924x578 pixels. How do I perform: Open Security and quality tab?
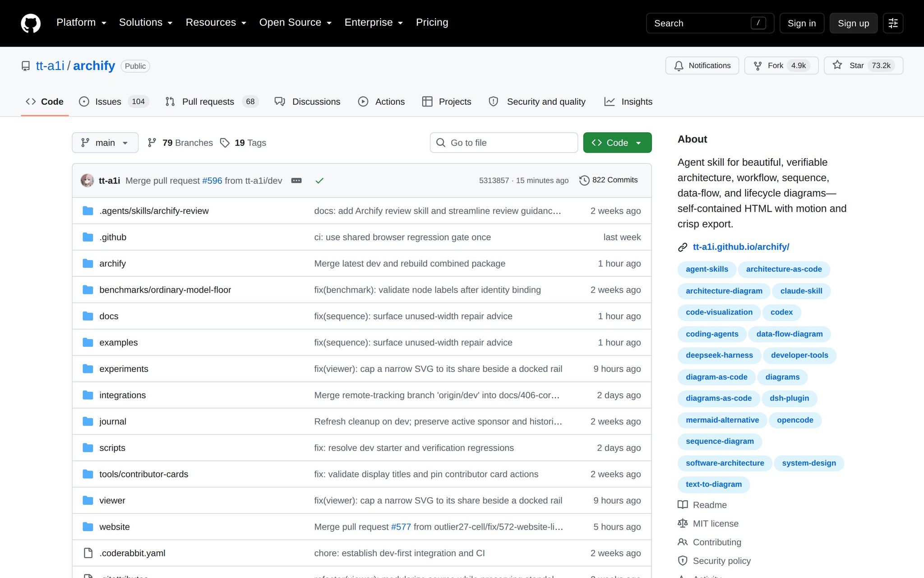pos(537,102)
